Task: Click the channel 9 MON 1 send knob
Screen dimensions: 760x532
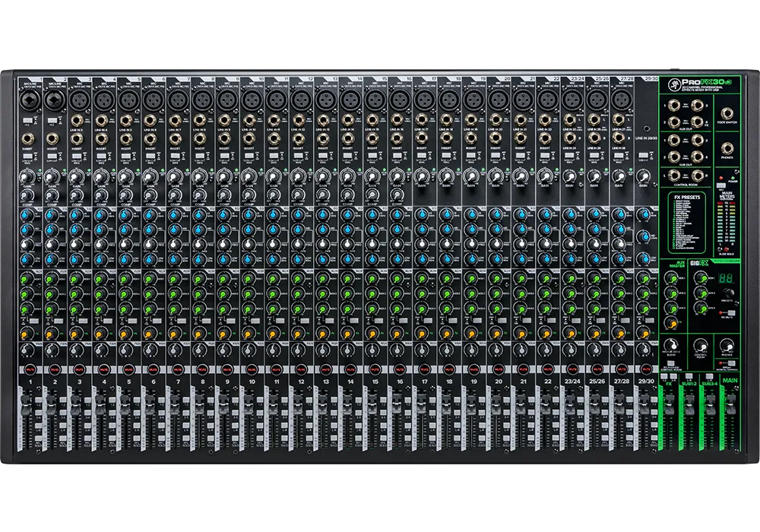Action: click(224, 279)
